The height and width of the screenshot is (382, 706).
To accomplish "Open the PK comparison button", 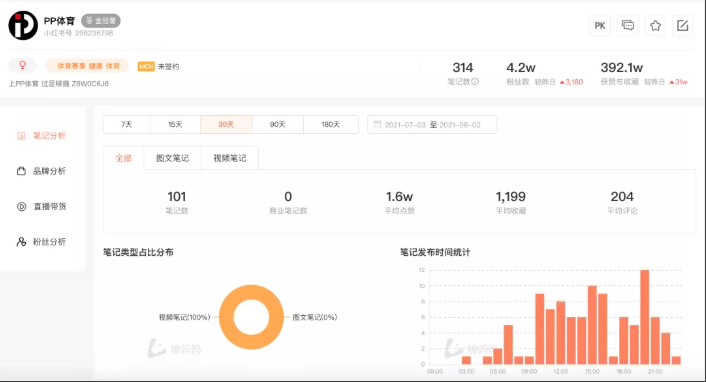I will pyautogui.click(x=600, y=26).
